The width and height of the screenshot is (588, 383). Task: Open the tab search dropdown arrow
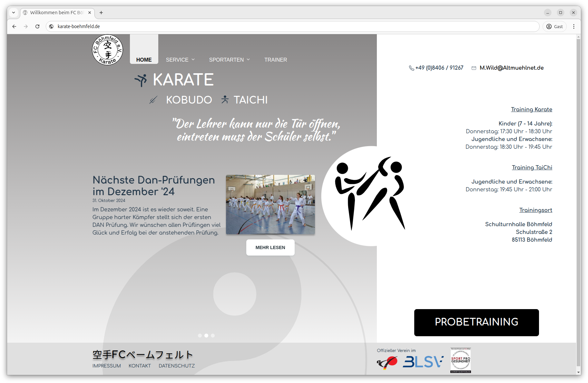(14, 13)
